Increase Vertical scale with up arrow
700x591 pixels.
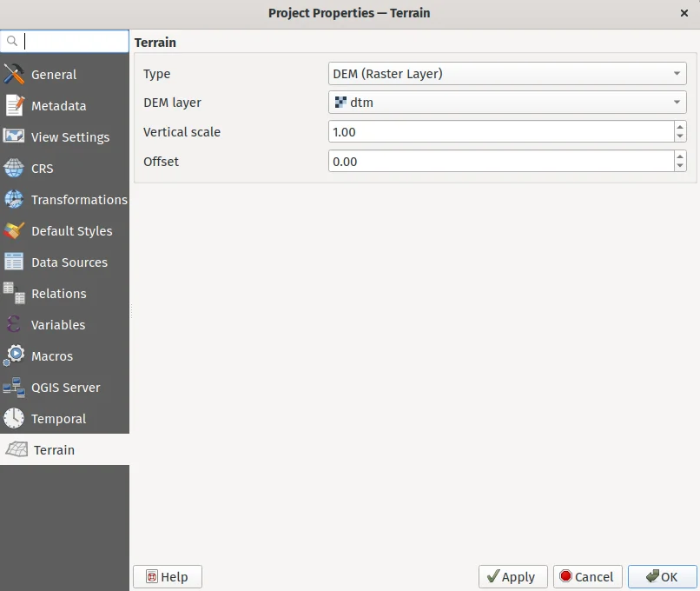pos(680,127)
